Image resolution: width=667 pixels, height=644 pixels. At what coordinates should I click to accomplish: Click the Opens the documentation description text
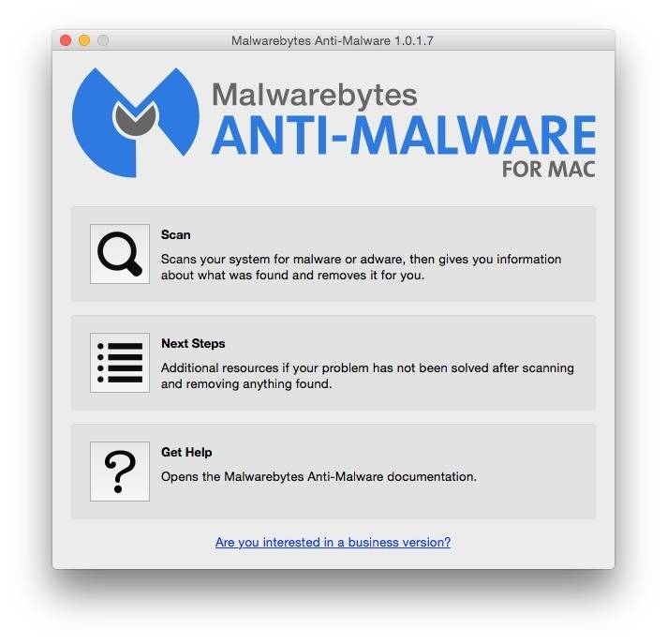(x=319, y=476)
